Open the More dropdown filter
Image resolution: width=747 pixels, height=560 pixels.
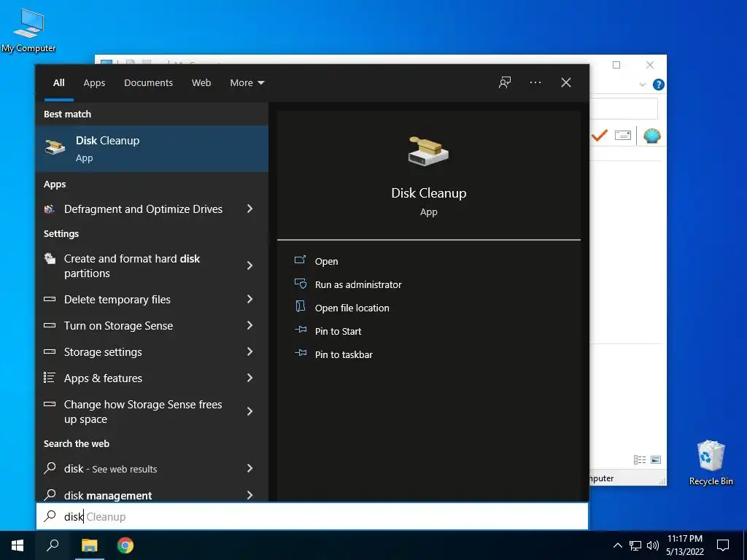[247, 83]
